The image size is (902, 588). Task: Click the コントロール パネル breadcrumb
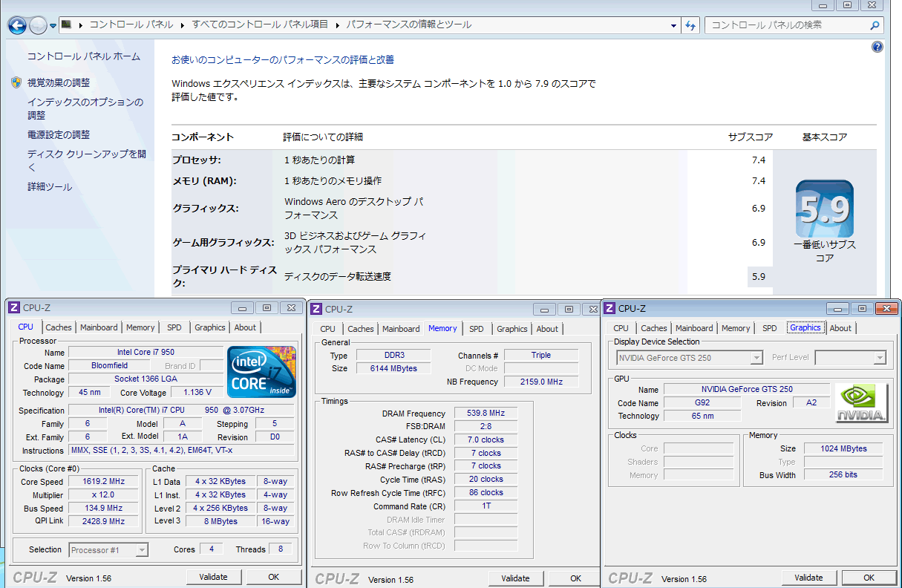[x=131, y=24]
